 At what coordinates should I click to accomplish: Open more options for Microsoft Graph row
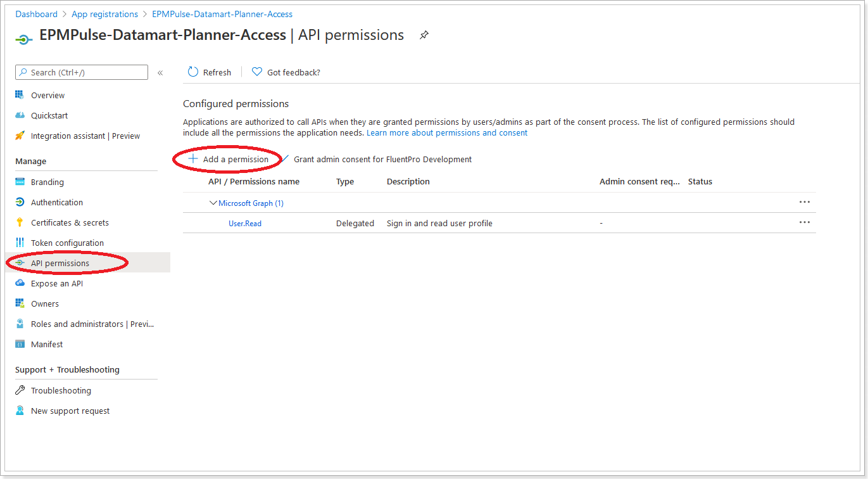coord(805,202)
